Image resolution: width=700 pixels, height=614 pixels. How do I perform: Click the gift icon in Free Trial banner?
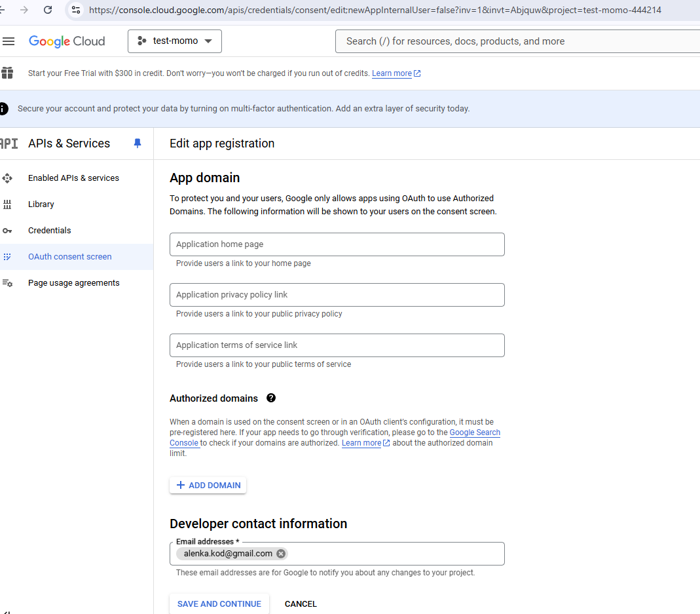[x=7, y=73]
